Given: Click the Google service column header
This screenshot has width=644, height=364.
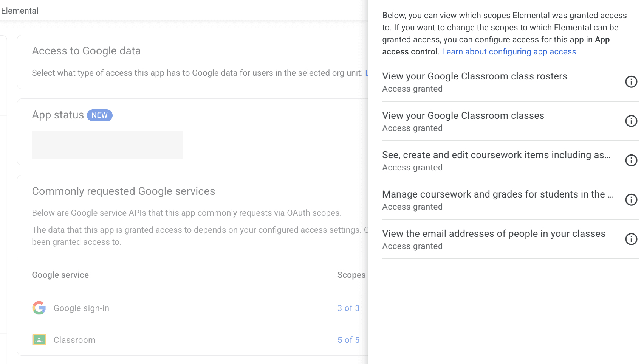Looking at the screenshot, I should 60,275.
